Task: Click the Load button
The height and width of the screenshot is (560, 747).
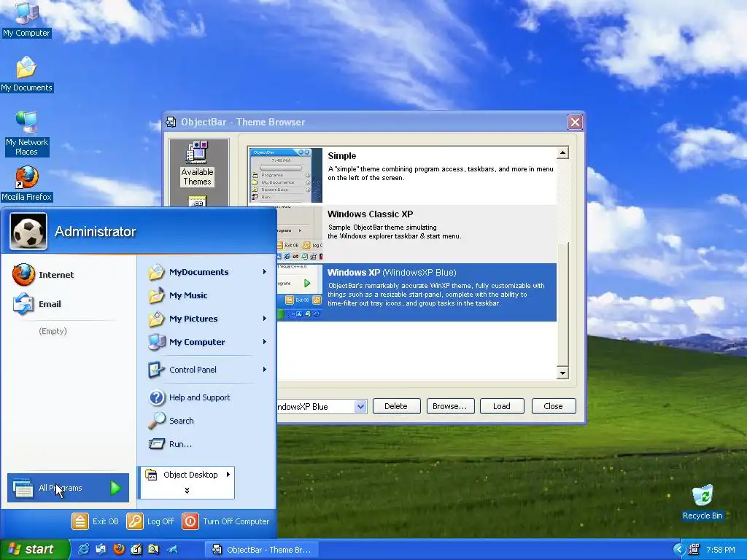Action: [502, 406]
